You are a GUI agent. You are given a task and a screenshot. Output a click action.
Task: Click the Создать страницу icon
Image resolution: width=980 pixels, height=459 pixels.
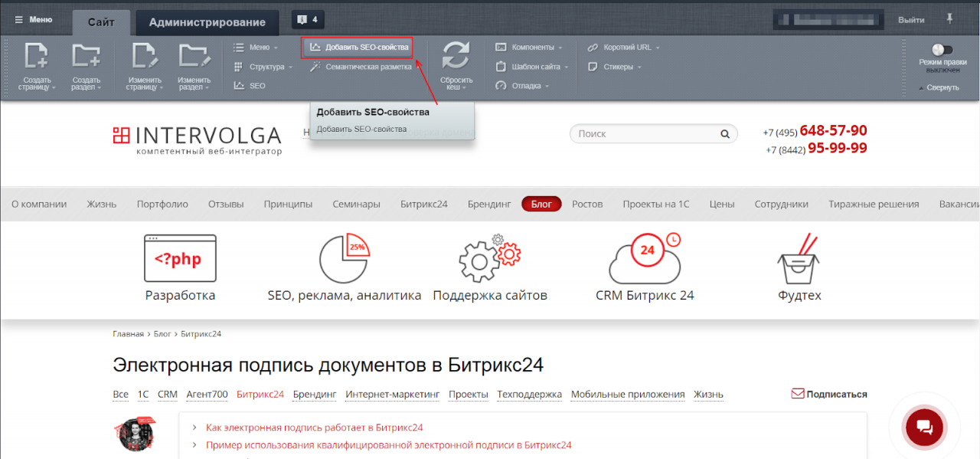[x=37, y=56]
